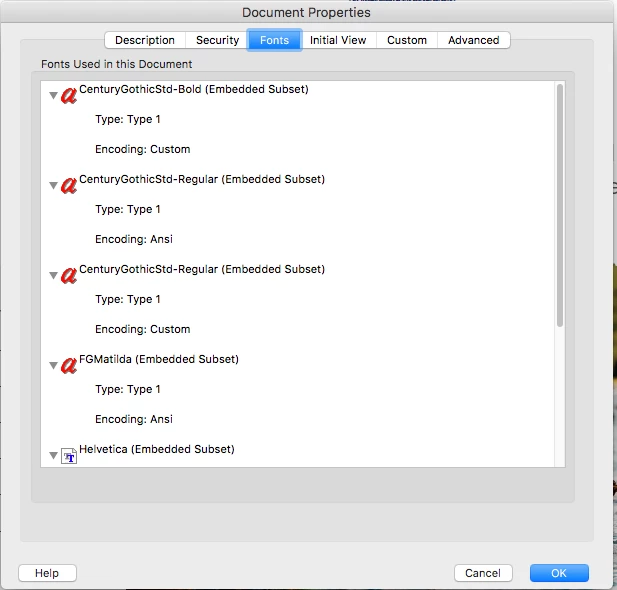Click 'Type: Type 1' under FGMatilda
The height and width of the screenshot is (590, 617).
127,389
